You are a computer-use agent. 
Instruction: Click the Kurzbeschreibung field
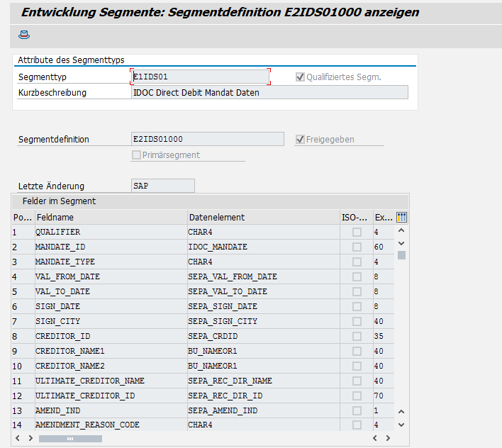(x=269, y=92)
